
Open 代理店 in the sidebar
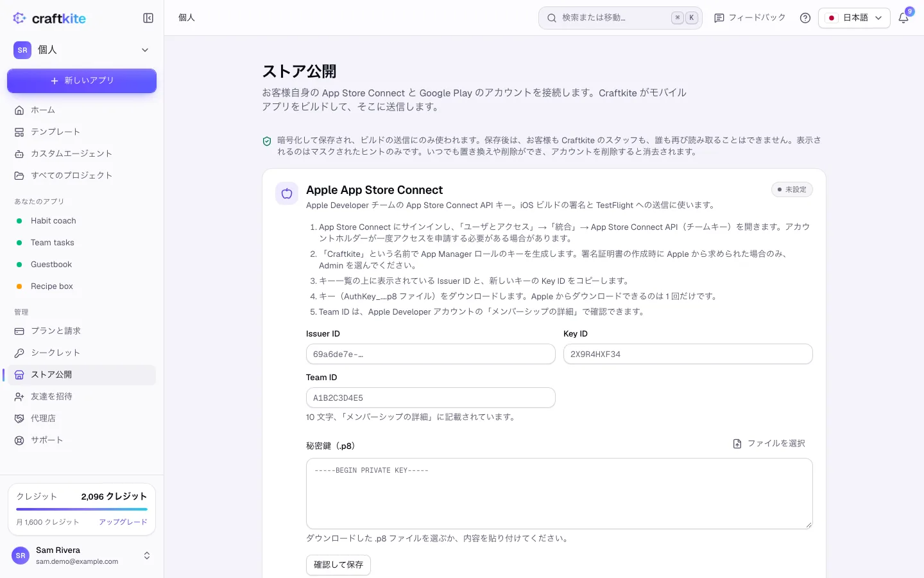82,418
